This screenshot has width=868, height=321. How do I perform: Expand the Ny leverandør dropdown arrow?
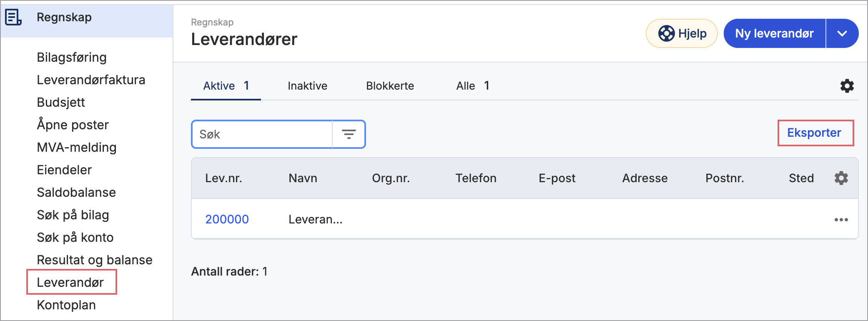click(x=842, y=33)
